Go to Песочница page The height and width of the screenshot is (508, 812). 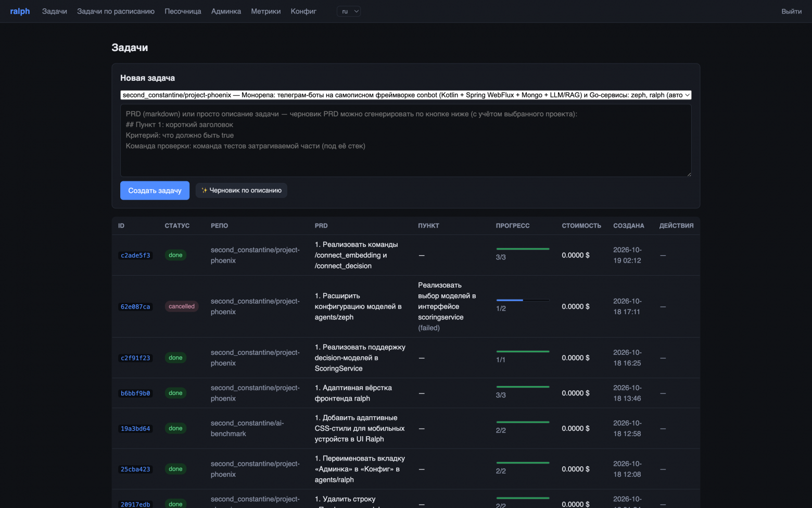click(183, 11)
